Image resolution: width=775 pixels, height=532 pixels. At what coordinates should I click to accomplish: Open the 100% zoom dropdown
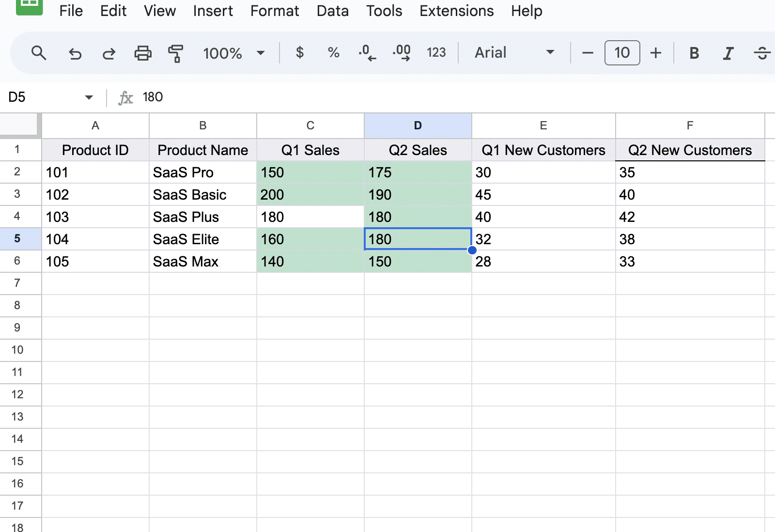coord(234,53)
